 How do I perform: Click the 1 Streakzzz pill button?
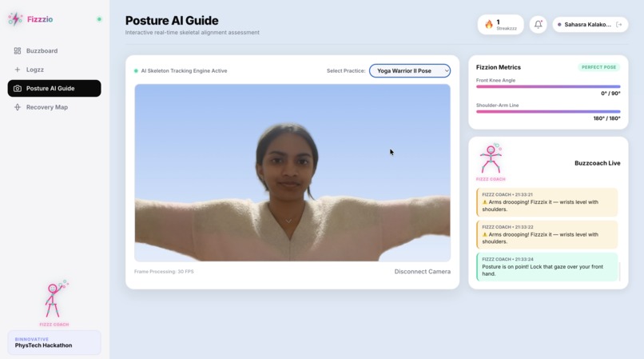pyautogui.click(x=500, y=25)
